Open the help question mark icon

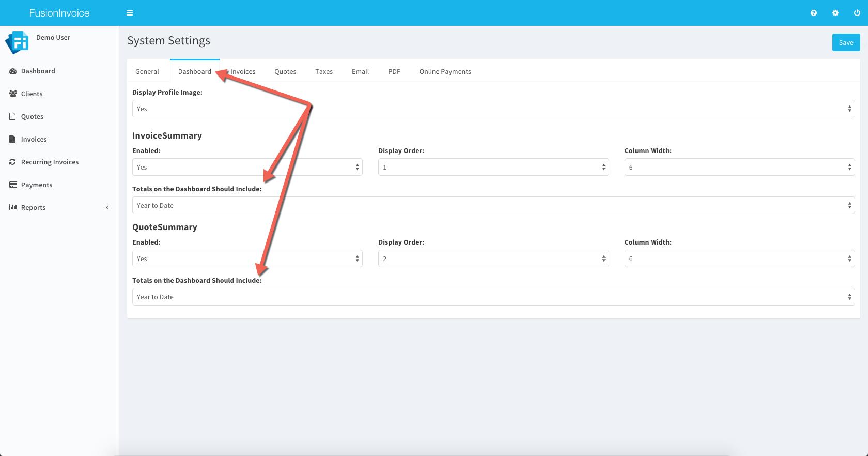coord(814,13)
